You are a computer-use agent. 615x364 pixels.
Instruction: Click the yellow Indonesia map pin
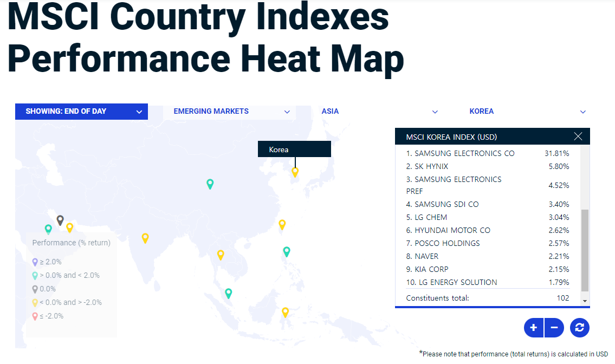285,312
